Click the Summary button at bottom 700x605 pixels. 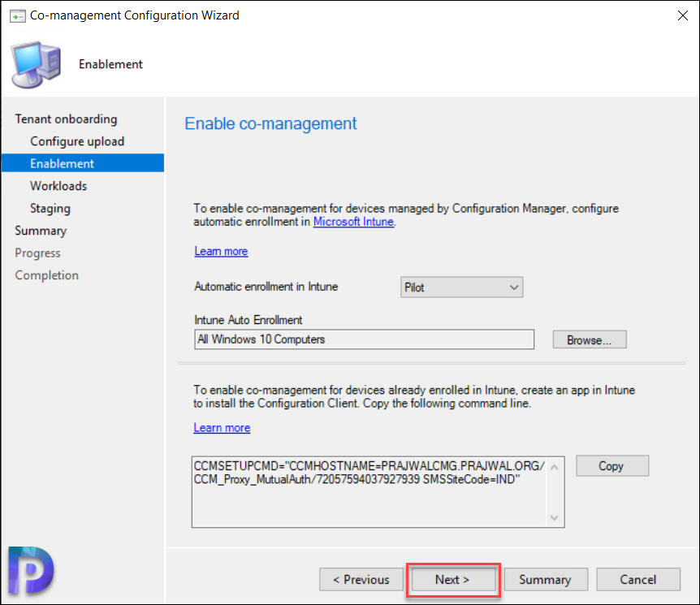(x=546, y=580)
